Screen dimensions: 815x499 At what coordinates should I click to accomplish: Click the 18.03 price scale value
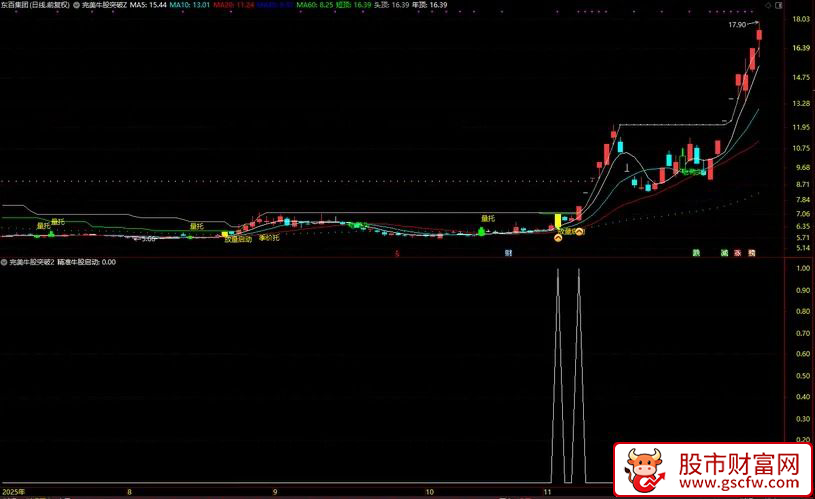coord(801,19)
